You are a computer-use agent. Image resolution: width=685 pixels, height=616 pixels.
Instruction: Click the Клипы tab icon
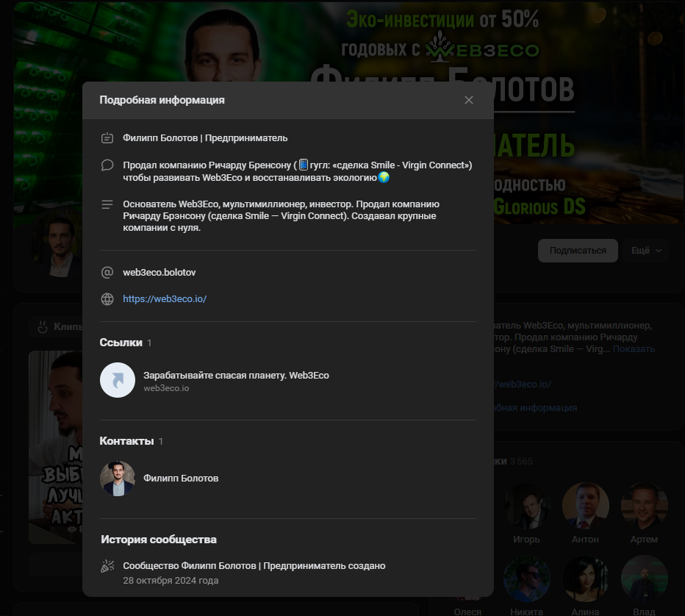pyautogui.click(x=43, y=327)
